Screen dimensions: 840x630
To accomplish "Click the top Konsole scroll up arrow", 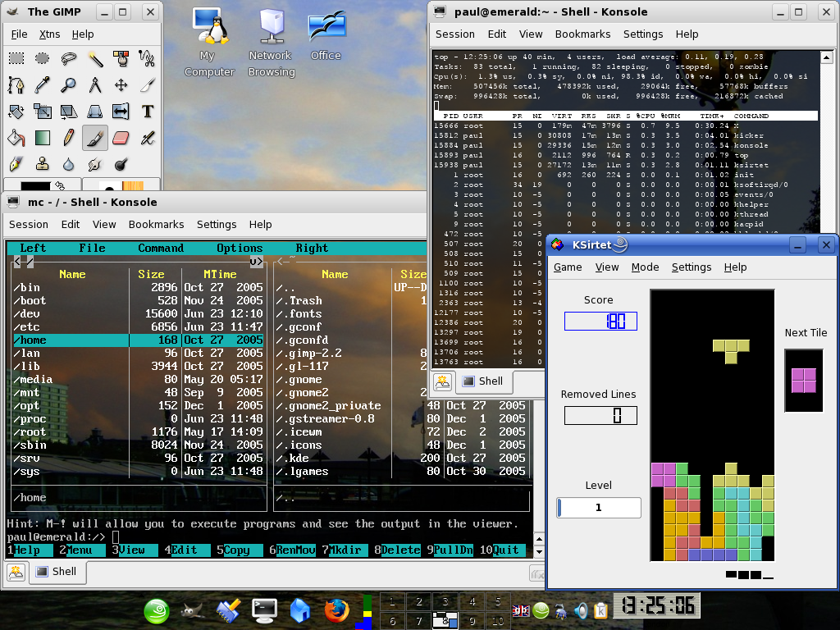I will tap(827, 57).
